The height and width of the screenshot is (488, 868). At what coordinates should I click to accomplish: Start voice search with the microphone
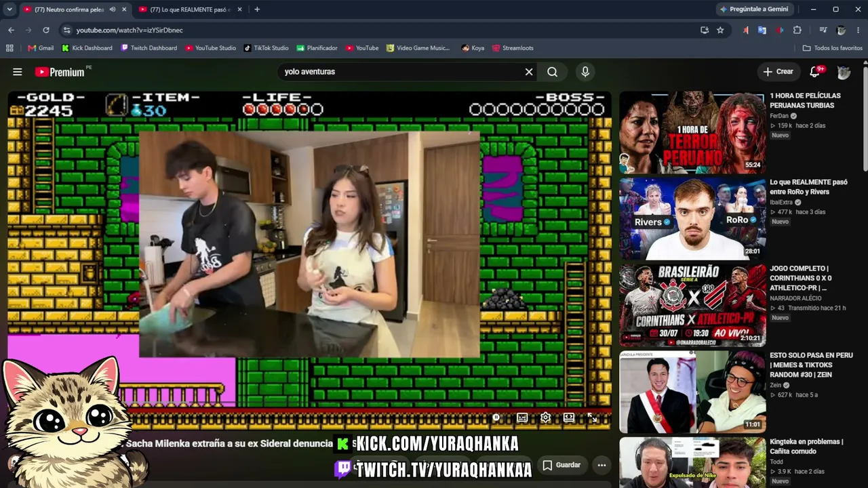585,72
